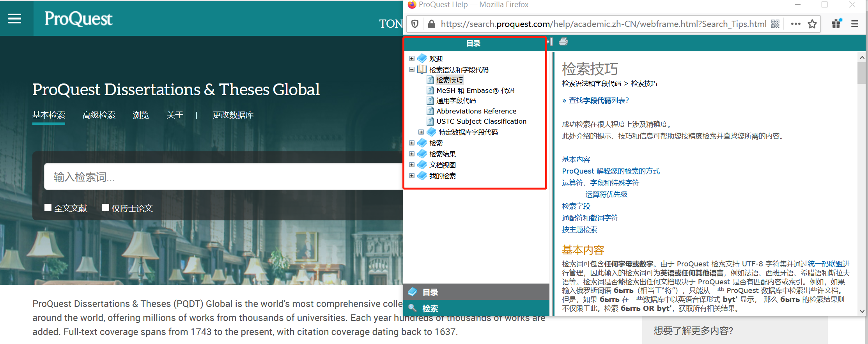Click the ProQuest logo
The width and height of the screenshot is (868, 344).
(x=78, y=19)
